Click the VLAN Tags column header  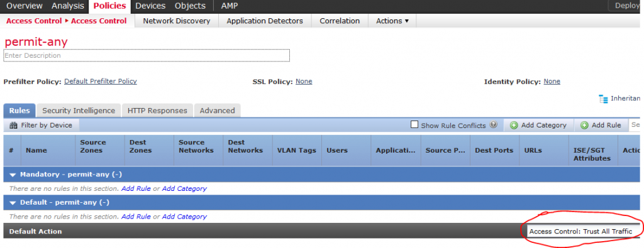(297, 150)
